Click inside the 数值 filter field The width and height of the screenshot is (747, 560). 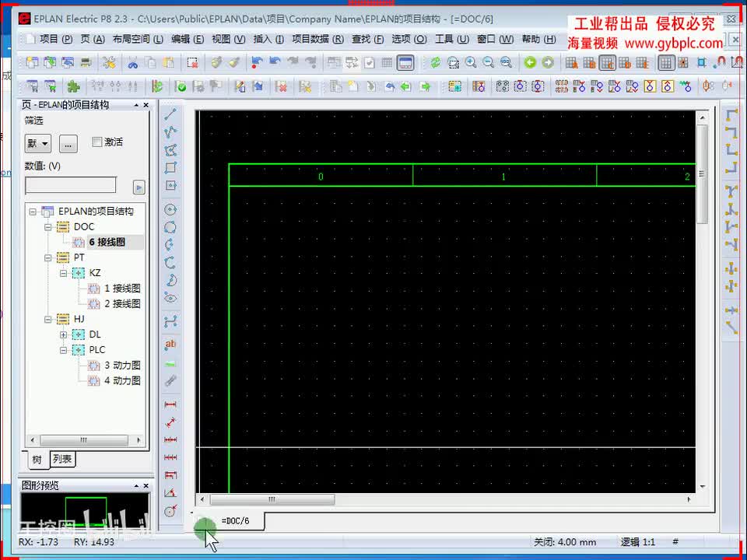click(x=71, y=186)
